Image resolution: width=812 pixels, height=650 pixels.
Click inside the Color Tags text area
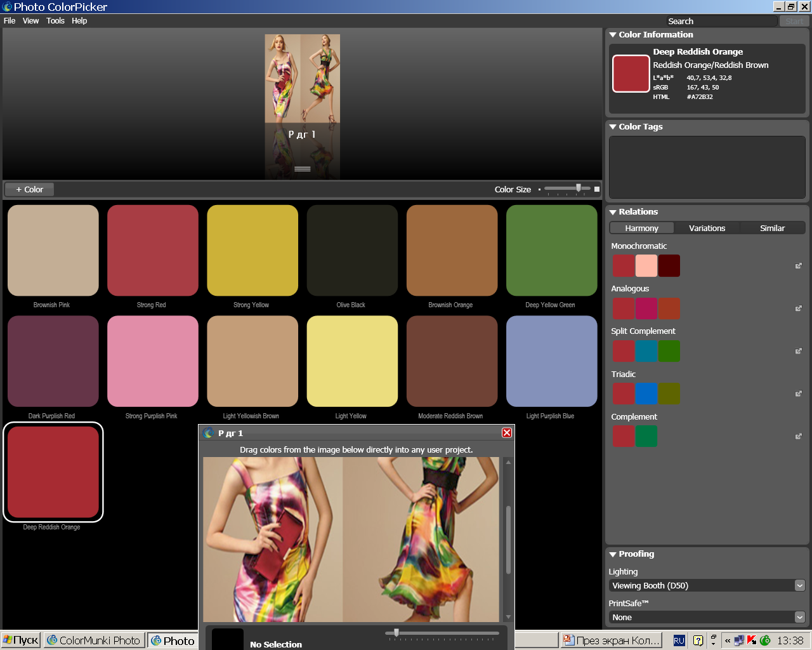[707, 168]
